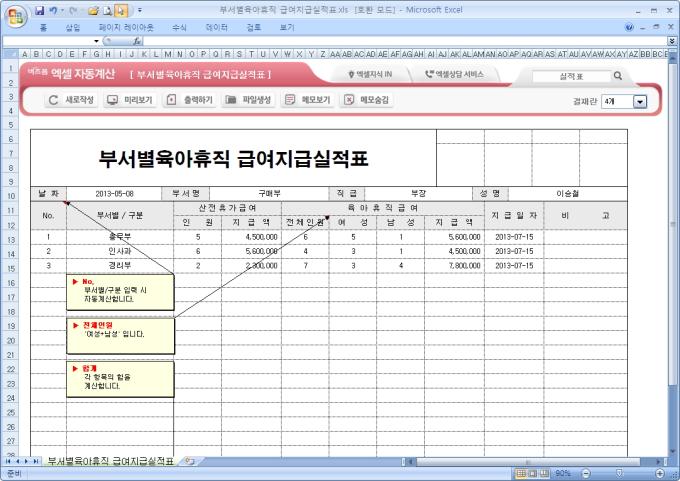Select the date cell 2013-05-08
This screenshot has width=680, height=481.
114,194
